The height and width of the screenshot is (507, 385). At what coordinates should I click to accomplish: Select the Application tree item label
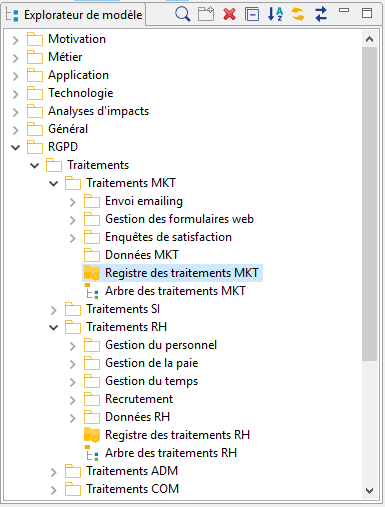78,75
